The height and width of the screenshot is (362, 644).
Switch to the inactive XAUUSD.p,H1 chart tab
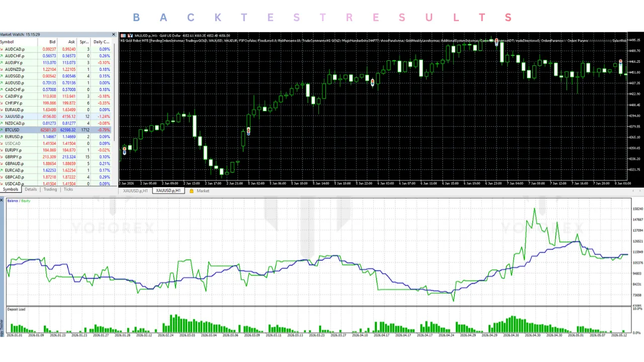tap(135, 191)
